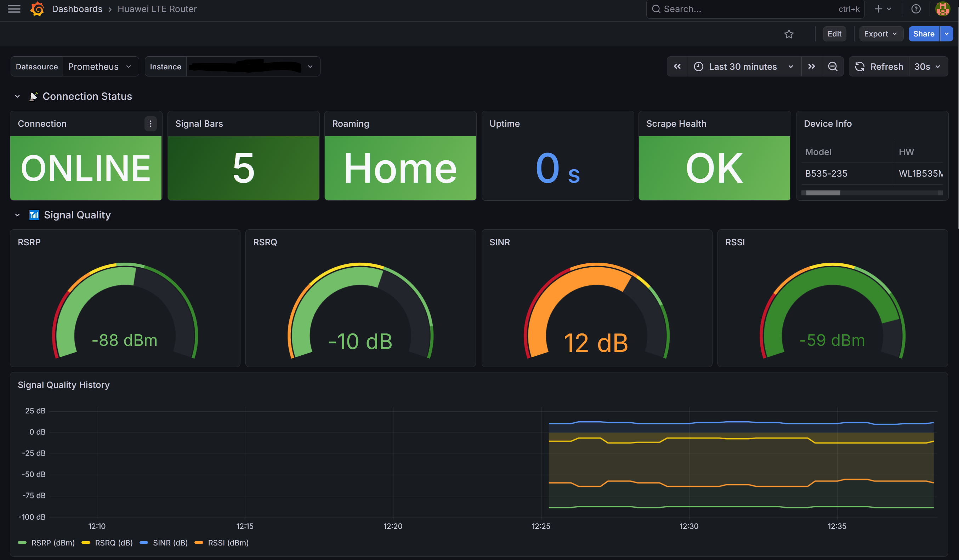Open the Connection panel three-dot menu
The height and width of the screenshot is (560, 959).
(150, 124)
